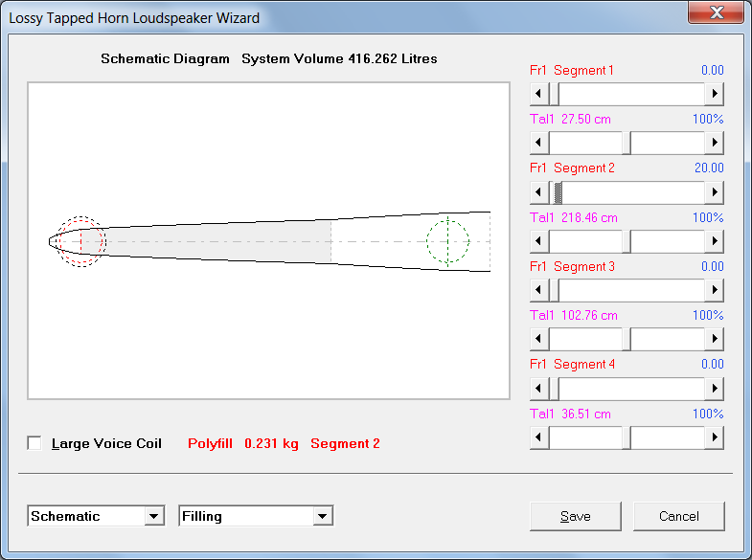Click the Tal1 102.76 cm slider thumb
The image size is (752, 560).
(627, 339)
